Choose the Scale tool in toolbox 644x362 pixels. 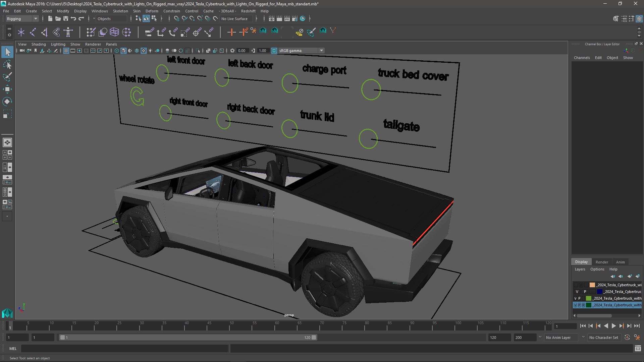point(7,114)
